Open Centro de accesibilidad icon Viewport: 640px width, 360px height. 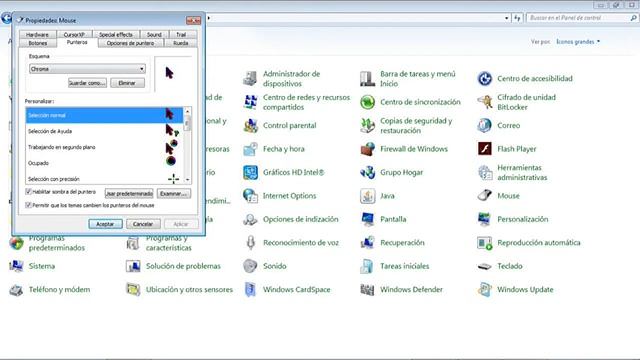484,78
